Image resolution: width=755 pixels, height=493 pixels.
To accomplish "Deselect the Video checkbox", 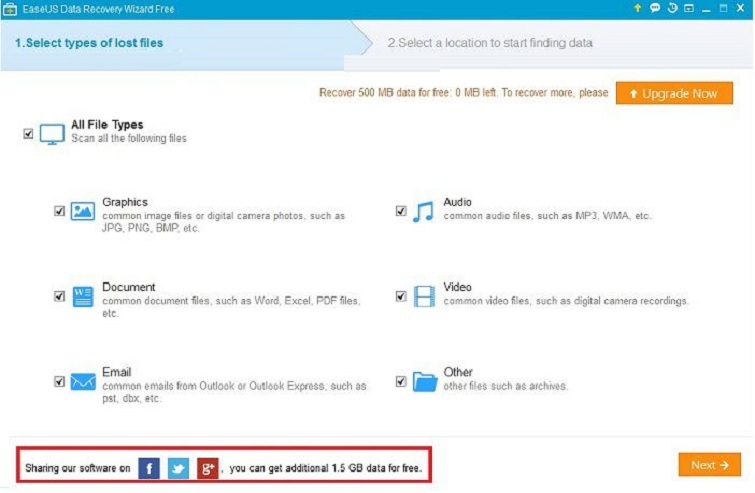I will [x=401, y=296].
